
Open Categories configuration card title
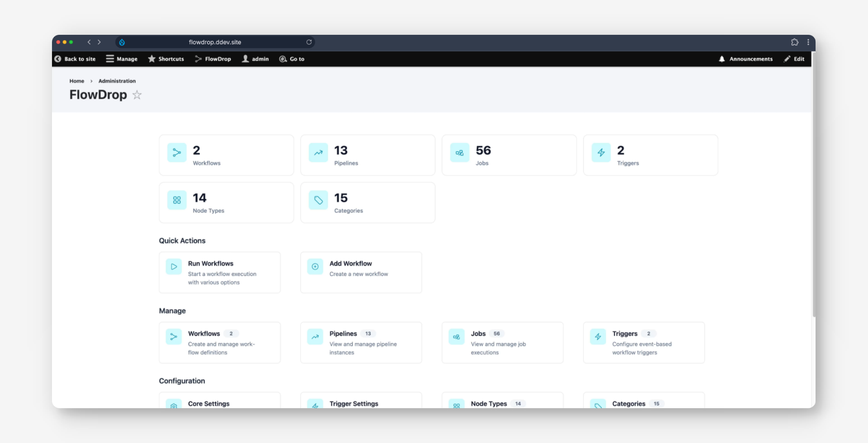[x=629, y=404]
